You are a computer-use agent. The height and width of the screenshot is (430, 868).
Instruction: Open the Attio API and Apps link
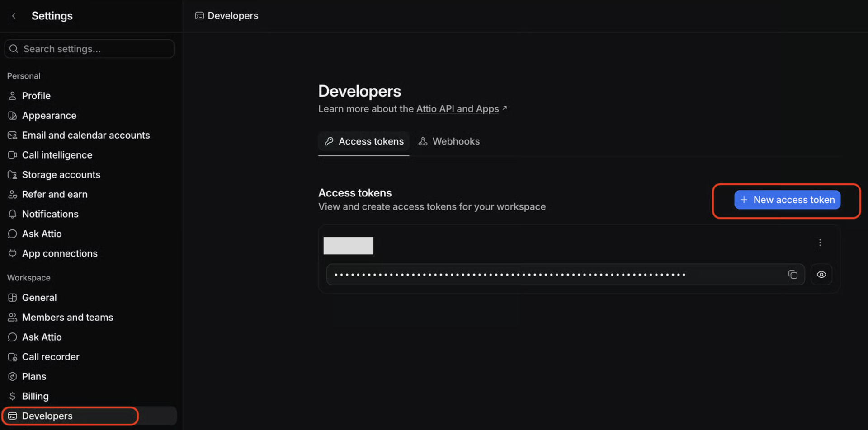[x=458, y=109]
